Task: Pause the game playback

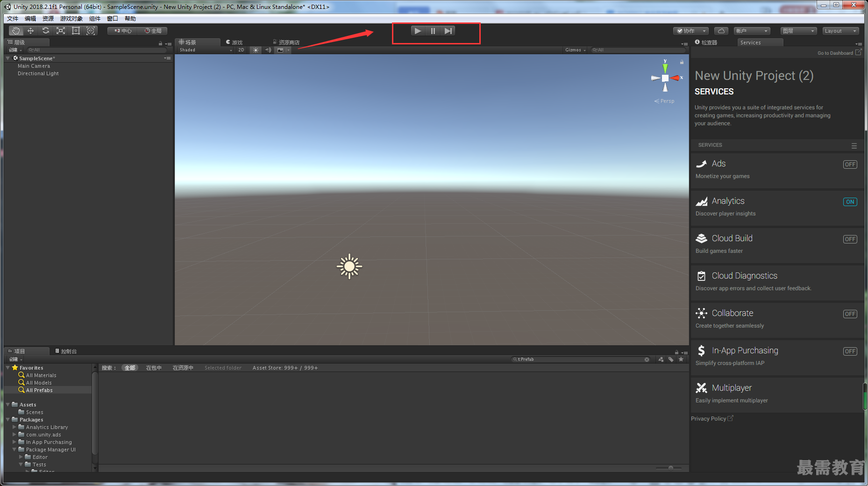Action: [433, 31]
